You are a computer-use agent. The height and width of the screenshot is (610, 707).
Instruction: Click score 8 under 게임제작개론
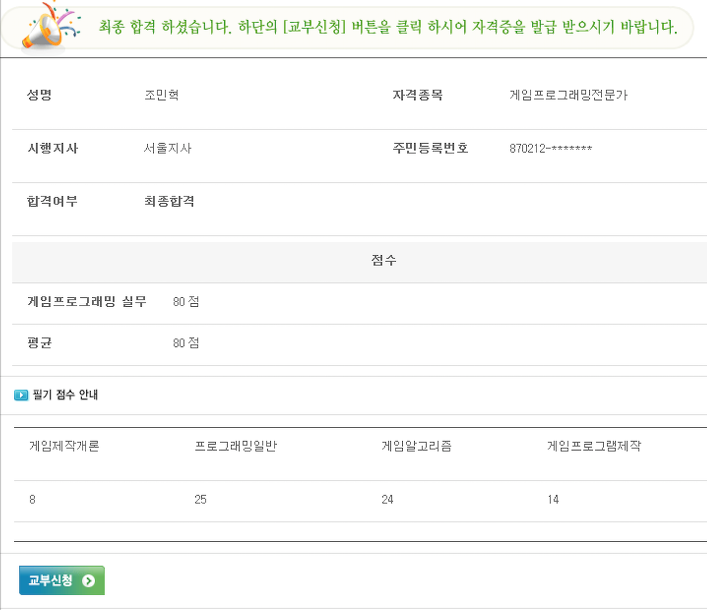click(x=32, y=500)
